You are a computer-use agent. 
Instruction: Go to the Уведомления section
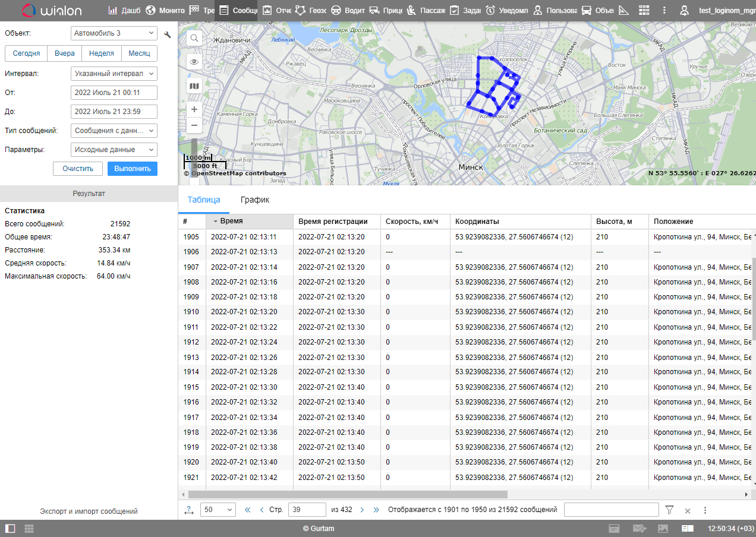click(507, 10)
